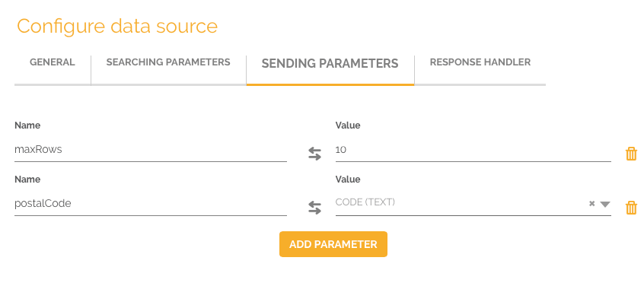
Task: Click the Value label above 10
Action: point(348,126)
